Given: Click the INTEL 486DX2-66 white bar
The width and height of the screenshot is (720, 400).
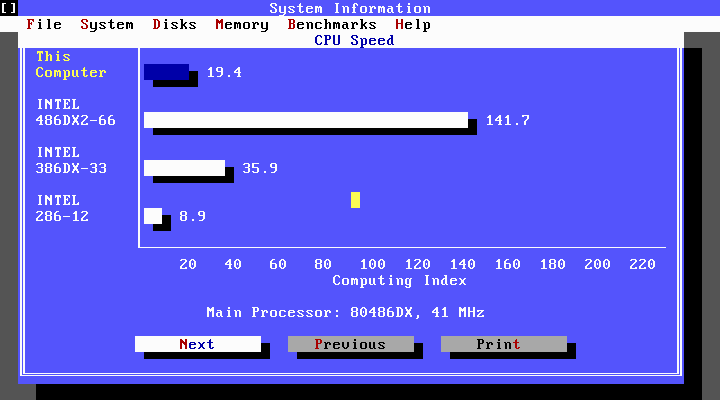Looking at the screenshot, I should pos(306,120).
